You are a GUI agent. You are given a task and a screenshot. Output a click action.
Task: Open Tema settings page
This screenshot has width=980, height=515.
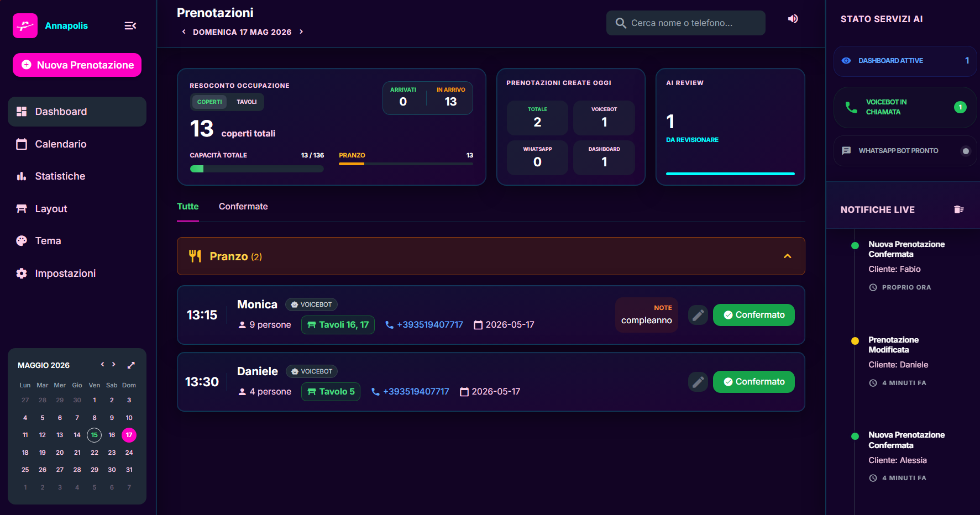[x=77, y=241]
